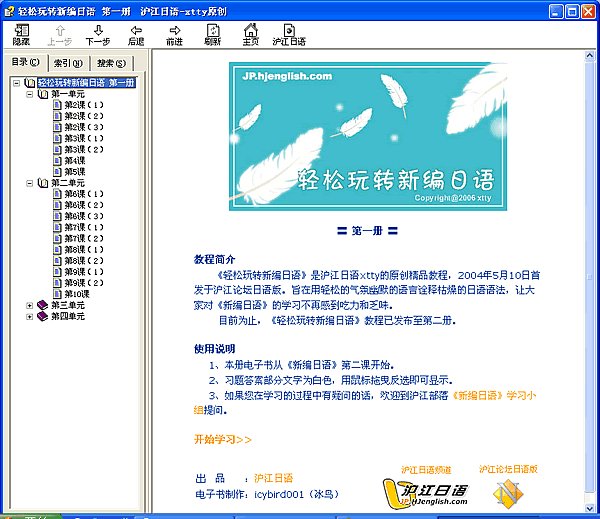The width and height of the screenshot is (600, 519).
Task: Click the purple book icon of 第三单元
Action: [x=42, y=305]
